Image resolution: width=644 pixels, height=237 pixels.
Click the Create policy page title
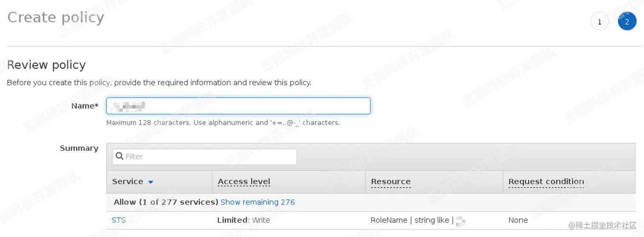pos(56,17)
